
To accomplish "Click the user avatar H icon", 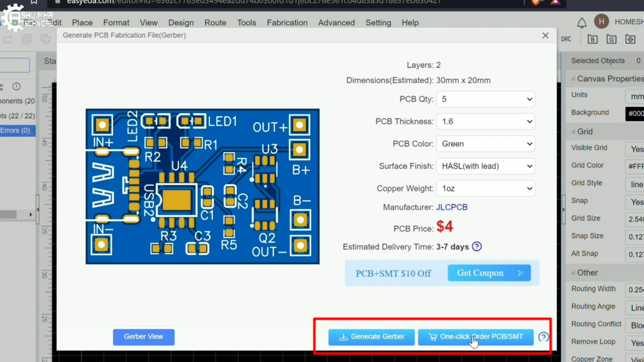I will point(601,22).
